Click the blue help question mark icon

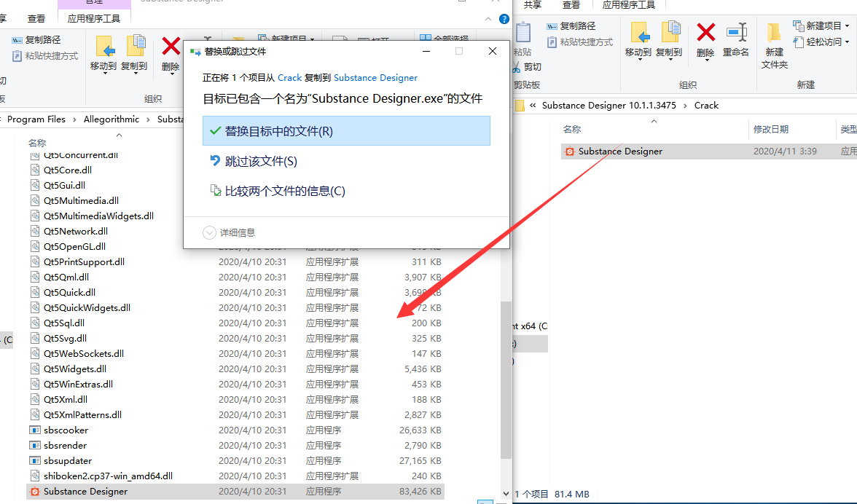tap(504, 19)
